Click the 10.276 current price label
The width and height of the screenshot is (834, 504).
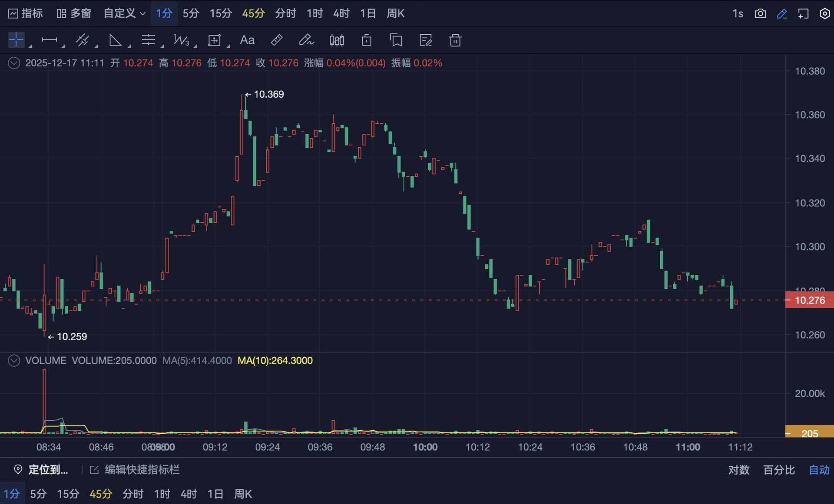[x=809, y=300]
